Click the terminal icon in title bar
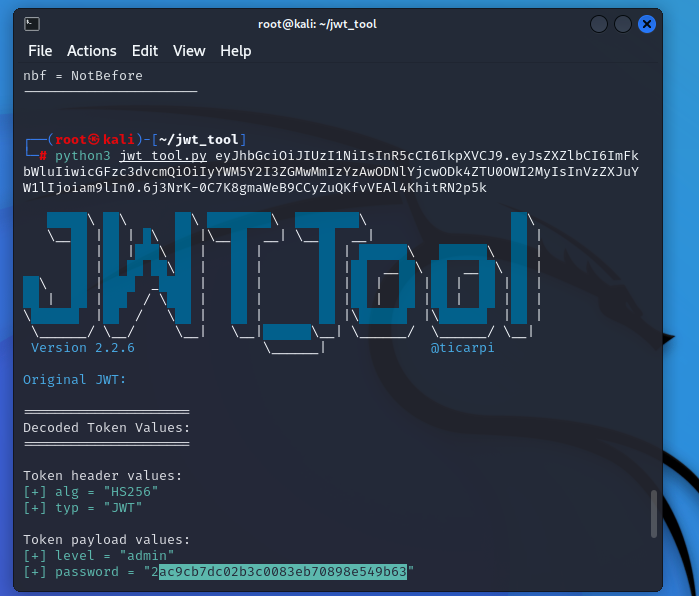This screenshot has height=596, width=699. click(32, 24)
